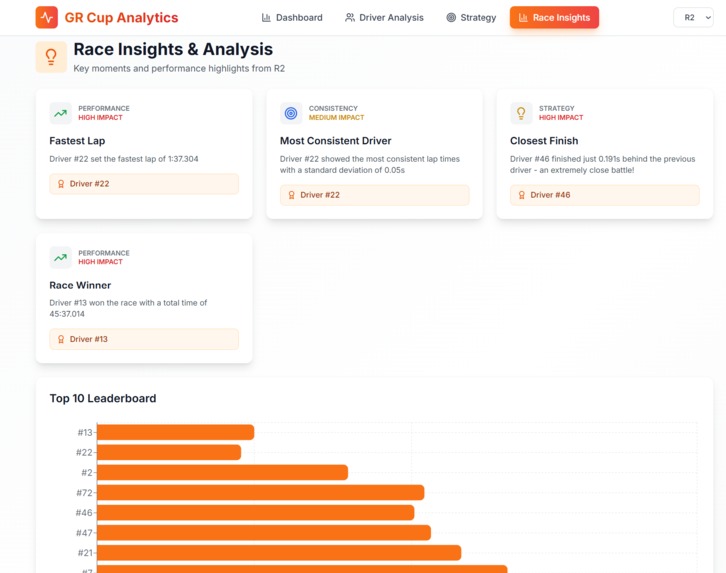Screen dimensions: 726x573
Task: Click the #47 leaderboard bar
Action: point(264,533)
